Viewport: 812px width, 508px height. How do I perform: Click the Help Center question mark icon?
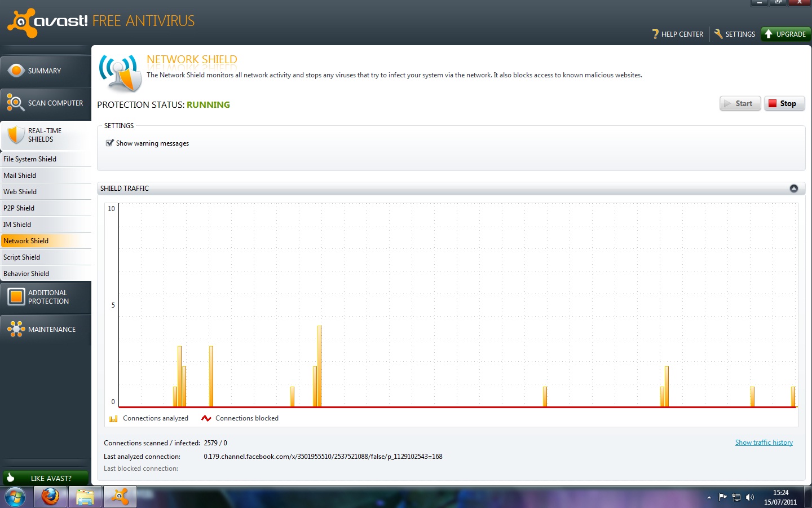655,34
